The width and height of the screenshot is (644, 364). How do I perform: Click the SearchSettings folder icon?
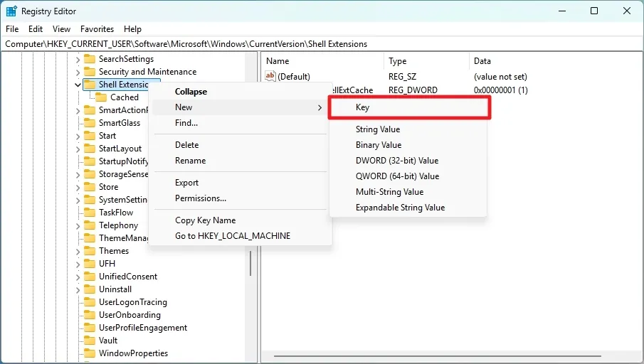click(x=90, y=59)
